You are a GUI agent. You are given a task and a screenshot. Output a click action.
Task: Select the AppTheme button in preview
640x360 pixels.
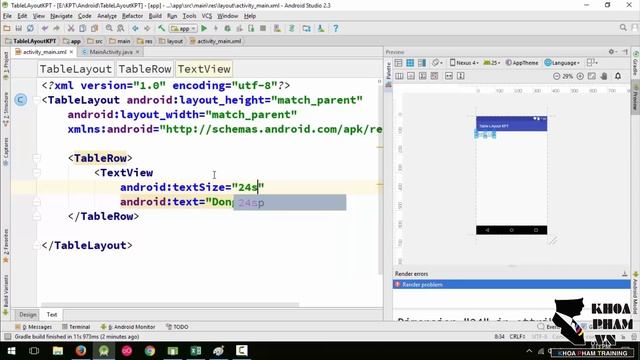point(522,63)
